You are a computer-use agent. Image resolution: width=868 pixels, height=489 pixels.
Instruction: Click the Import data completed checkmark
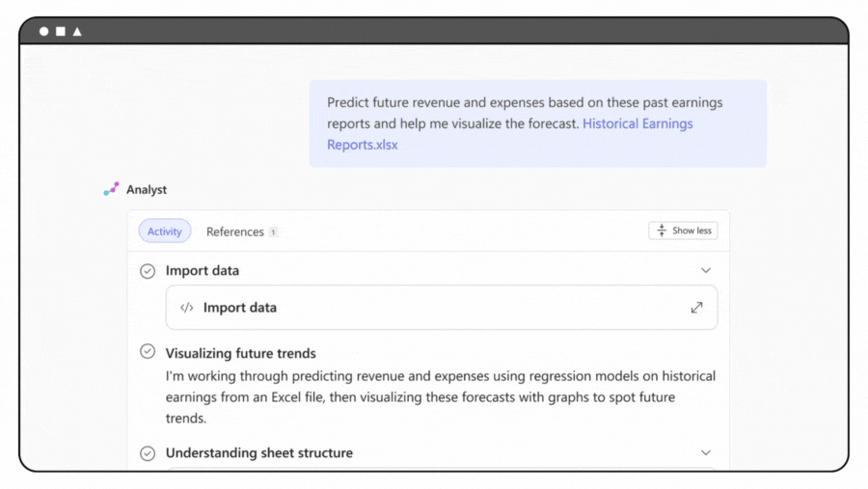[148, 271]
